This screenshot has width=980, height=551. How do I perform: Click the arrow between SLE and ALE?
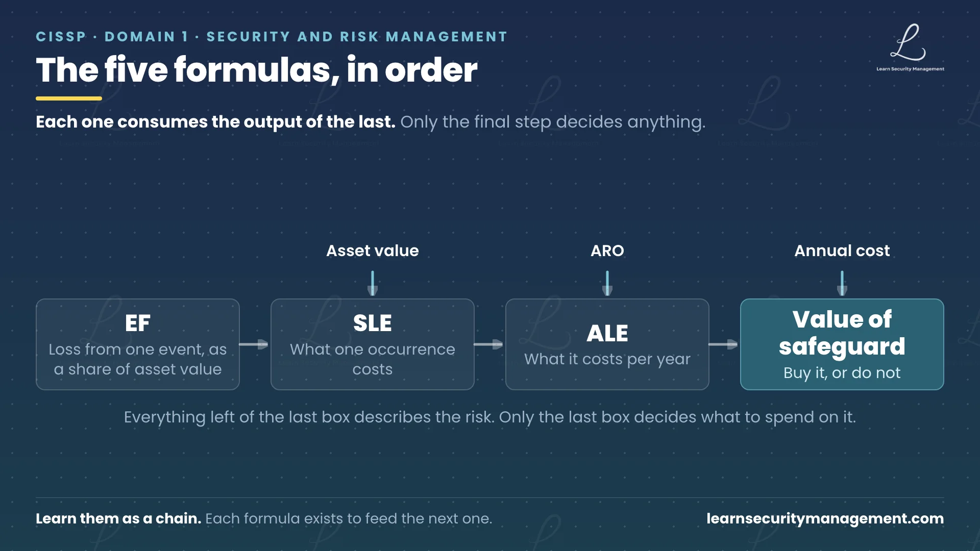488,344
